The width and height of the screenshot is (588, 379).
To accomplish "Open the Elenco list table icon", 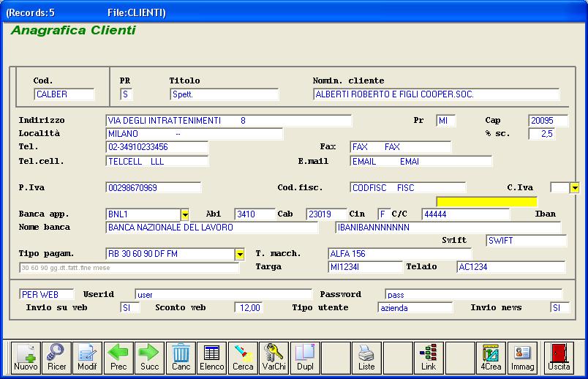I will coord(211,358).
